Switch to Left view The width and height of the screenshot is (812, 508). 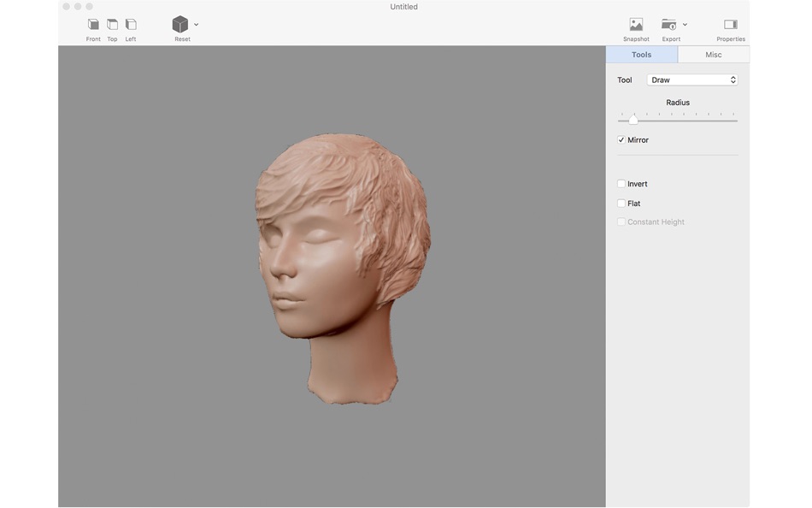(131, 25)
